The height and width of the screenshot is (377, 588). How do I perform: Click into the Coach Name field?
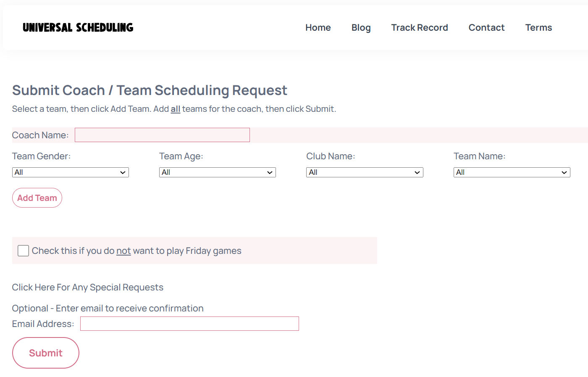tap(162, 134)
